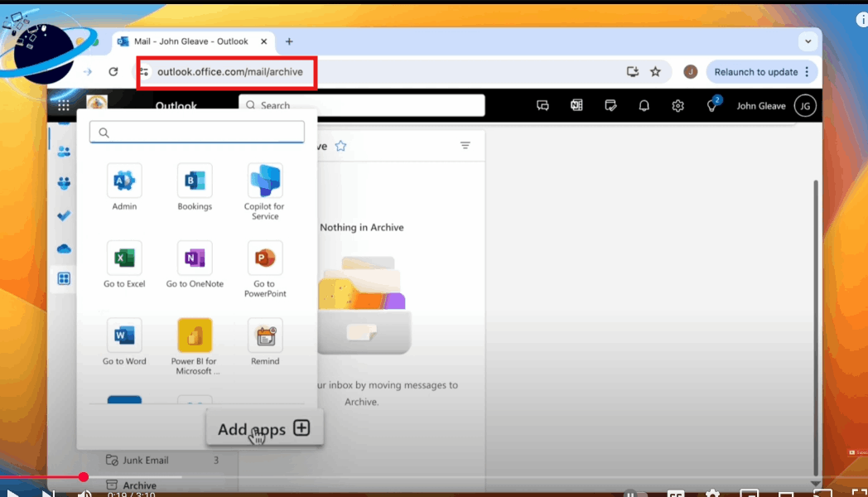Open the message filter dropdown
Image resolution: width=868 pixels, height=497 pixels.
(465, 145)
